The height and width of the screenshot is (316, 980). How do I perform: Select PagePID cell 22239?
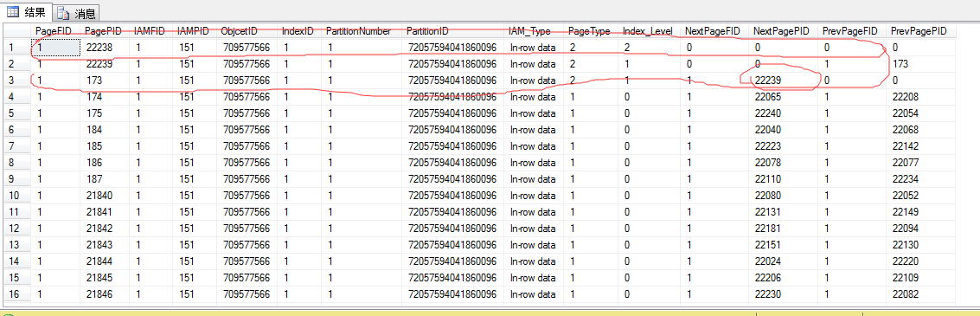[105, 64]
